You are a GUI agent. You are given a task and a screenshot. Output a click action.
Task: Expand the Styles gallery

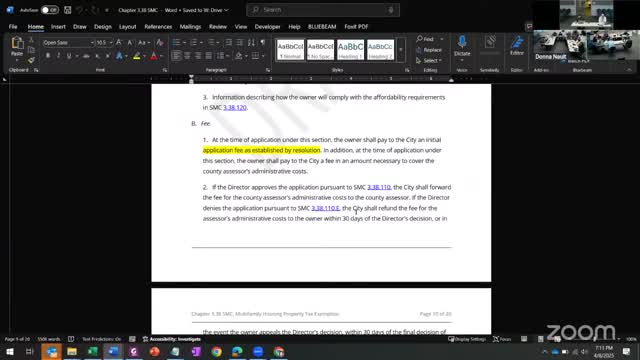(x=401, y=50)
